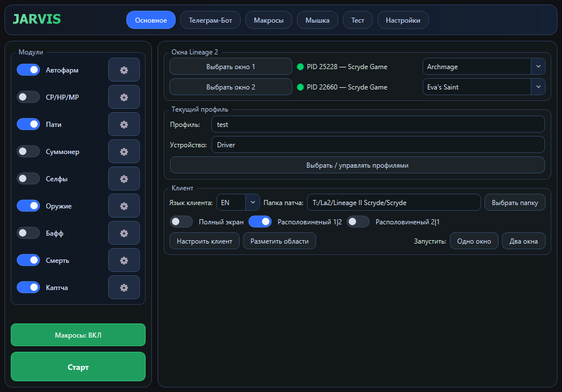Enable the Полный экран toggle
This screenshot has height=392, width=562.
(181, 222)
